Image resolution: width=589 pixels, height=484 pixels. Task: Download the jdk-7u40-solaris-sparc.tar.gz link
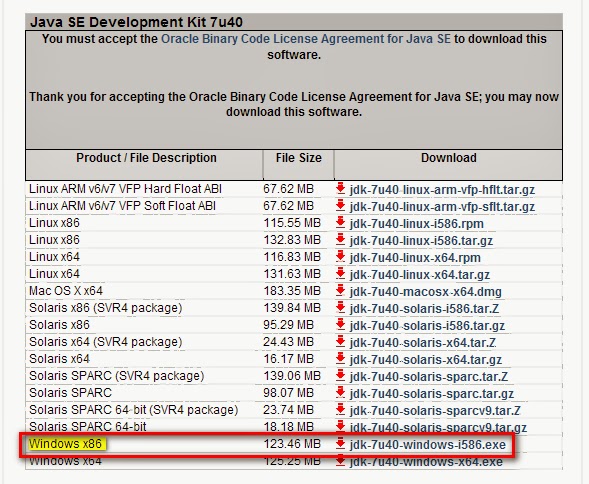[x=432, y=393]
